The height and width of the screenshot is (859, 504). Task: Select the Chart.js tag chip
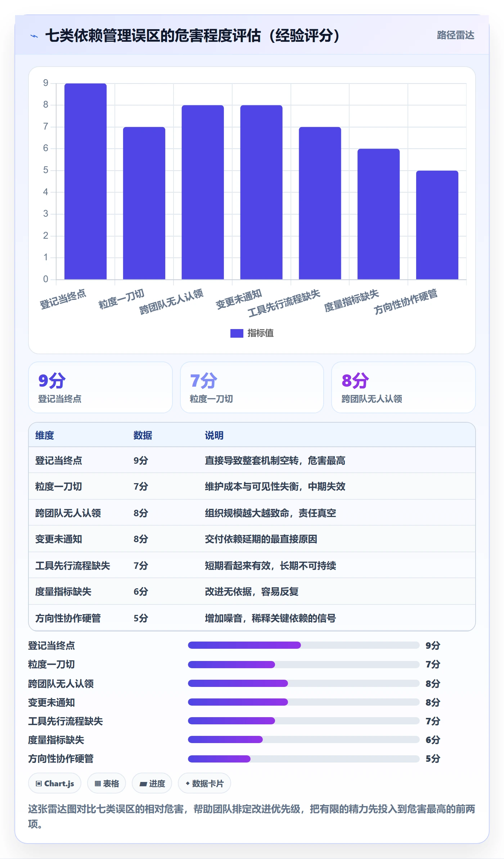[x=55, y=783]
